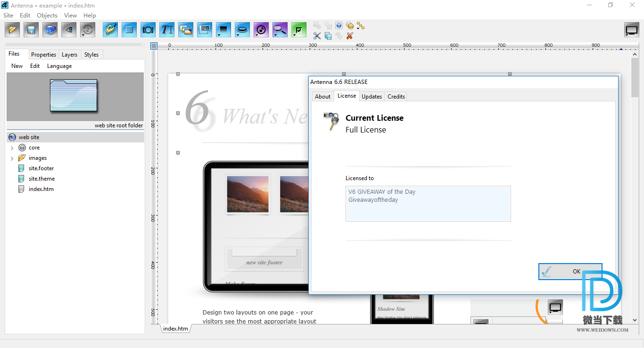
Task: Open a site with the folder icon
Action: [12, 30]
